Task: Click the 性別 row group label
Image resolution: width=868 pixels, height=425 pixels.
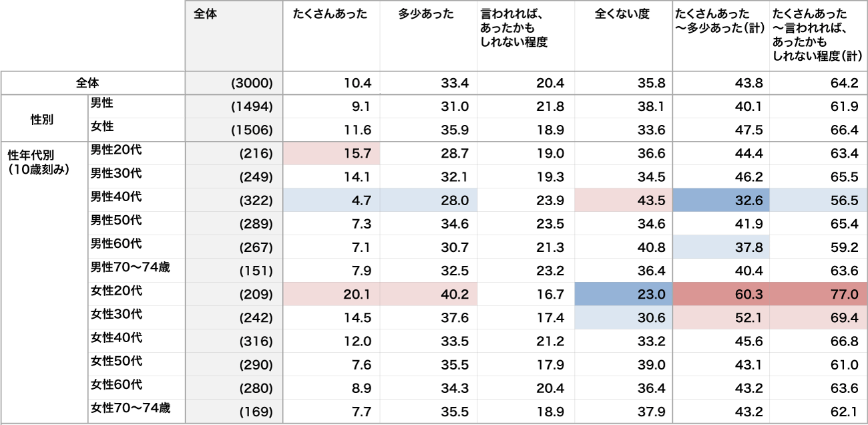Action: click(43, 119)
